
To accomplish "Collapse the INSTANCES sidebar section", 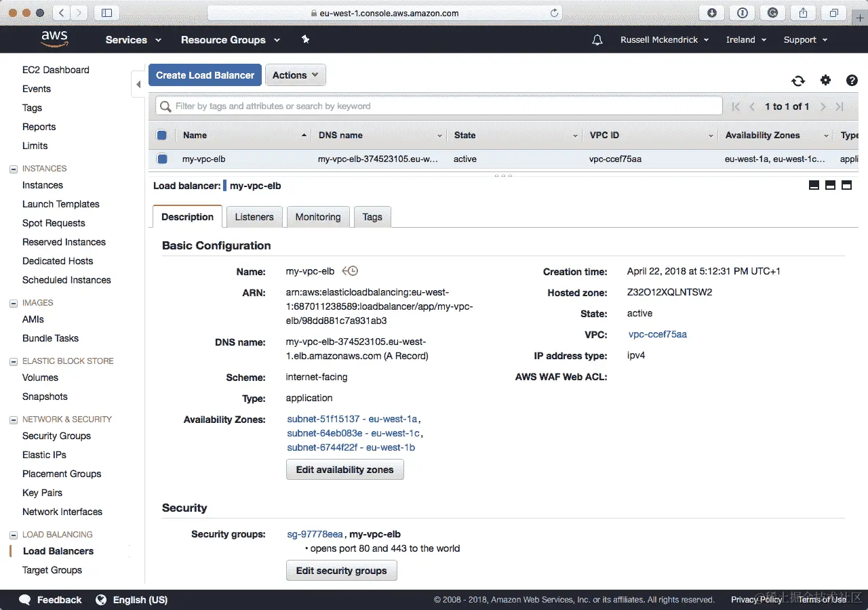I will (x=14, y=169).
